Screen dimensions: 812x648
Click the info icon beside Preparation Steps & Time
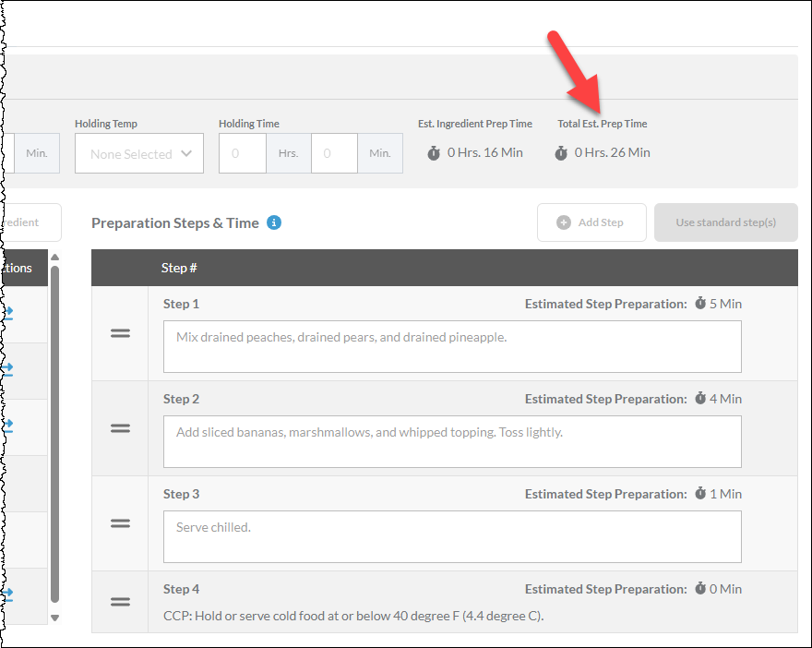(274, 222)
